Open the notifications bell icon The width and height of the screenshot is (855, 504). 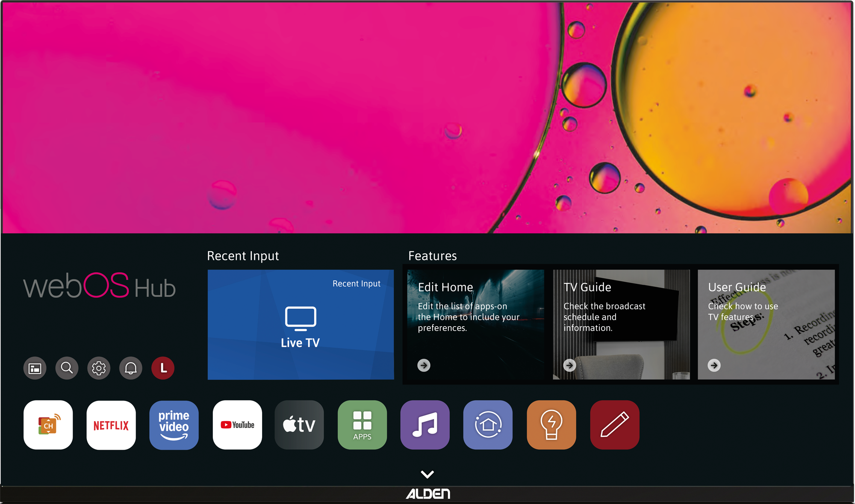click(131, 368)
